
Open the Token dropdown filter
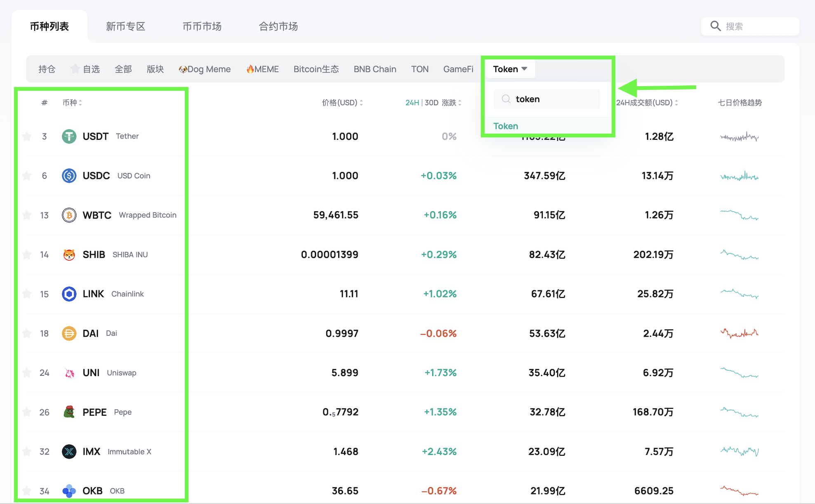(x=510, y=69)
